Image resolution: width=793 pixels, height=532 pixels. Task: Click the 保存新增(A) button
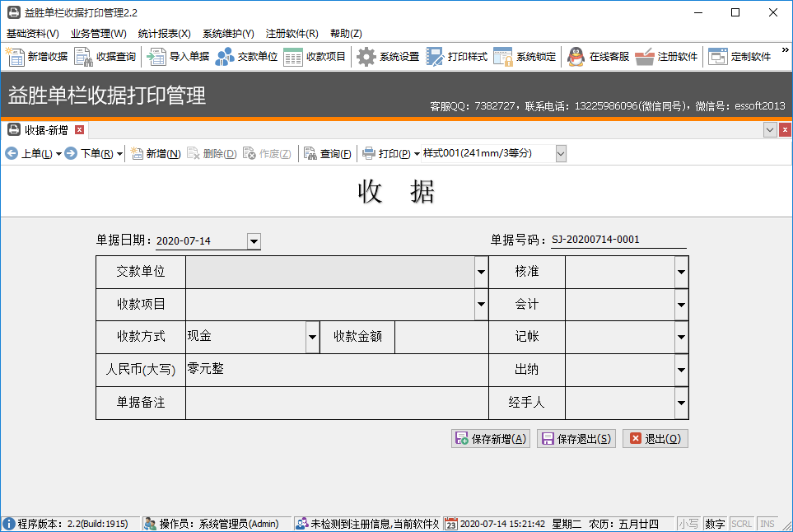click(x=491, y=438)
